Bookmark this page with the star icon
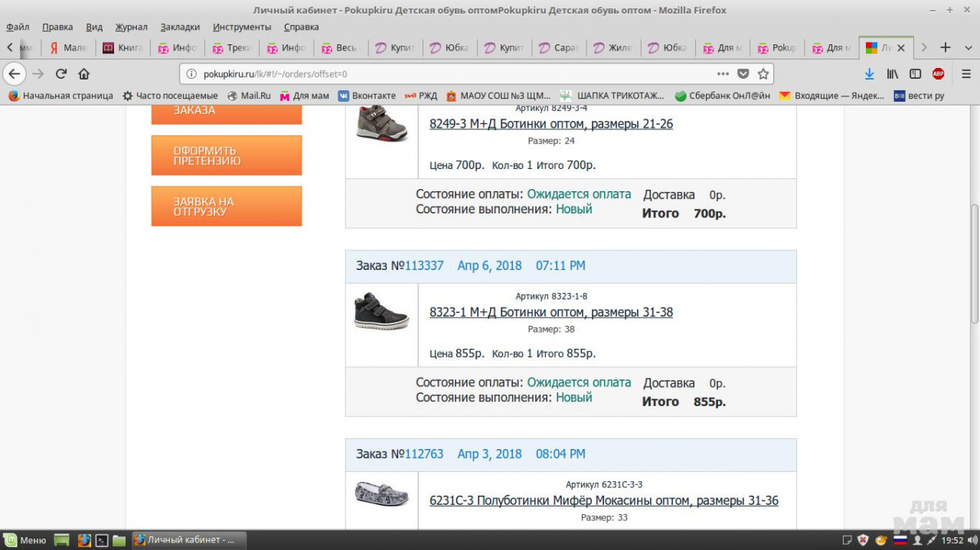 click(x=763, y=74)
